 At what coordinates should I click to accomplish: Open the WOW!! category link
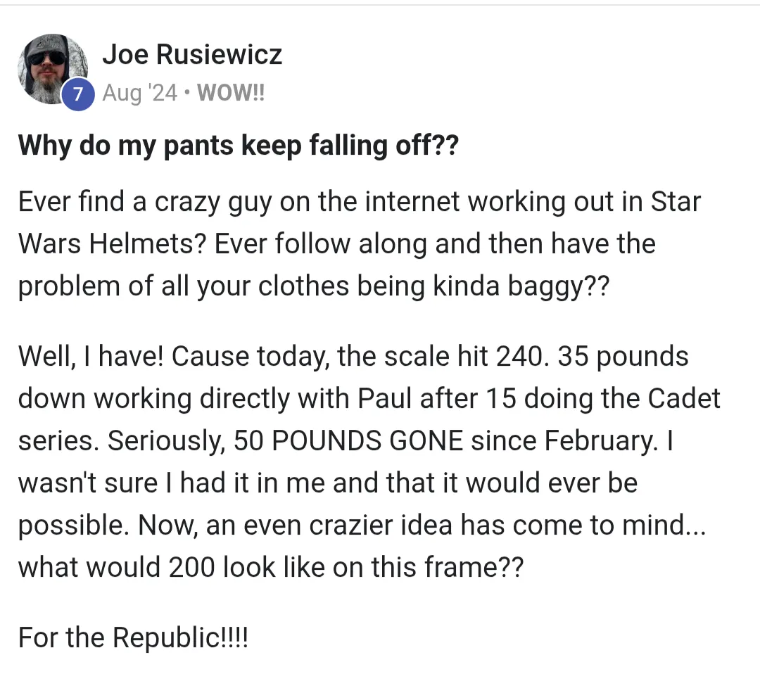click(231, 93)
